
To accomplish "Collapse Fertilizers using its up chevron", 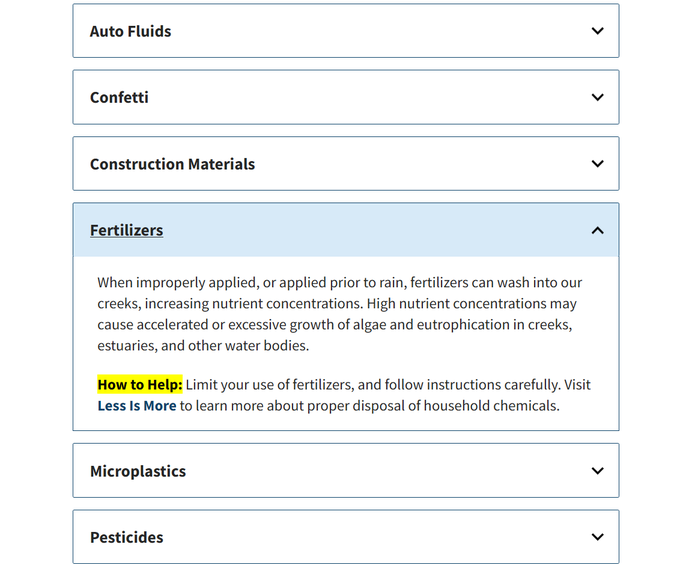I will tap(597, 230).
